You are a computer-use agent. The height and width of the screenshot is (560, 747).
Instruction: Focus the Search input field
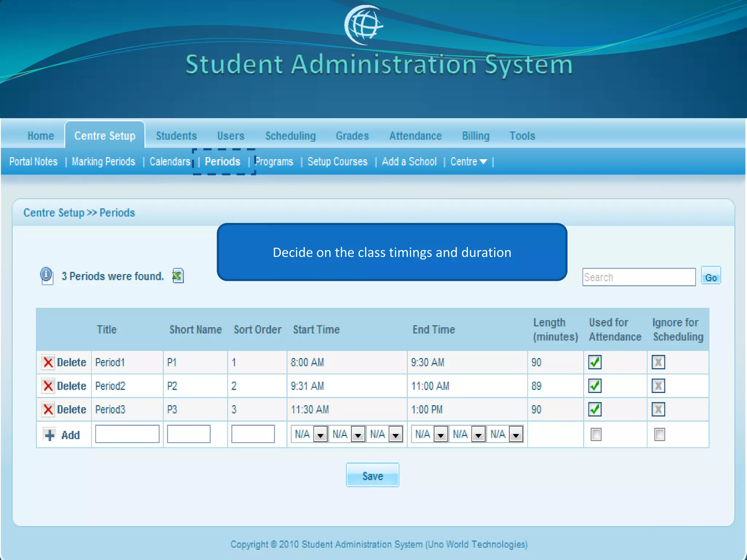pos(639,277)
